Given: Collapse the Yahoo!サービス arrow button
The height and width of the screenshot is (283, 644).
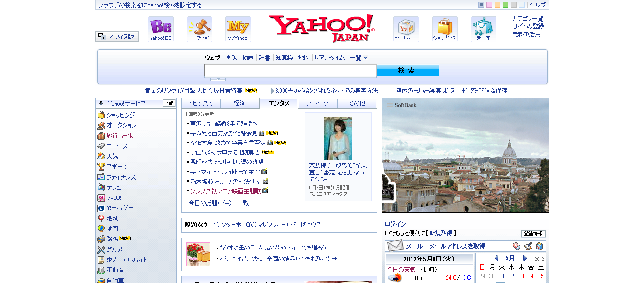Looking at the screenshot, I should 101,103.
